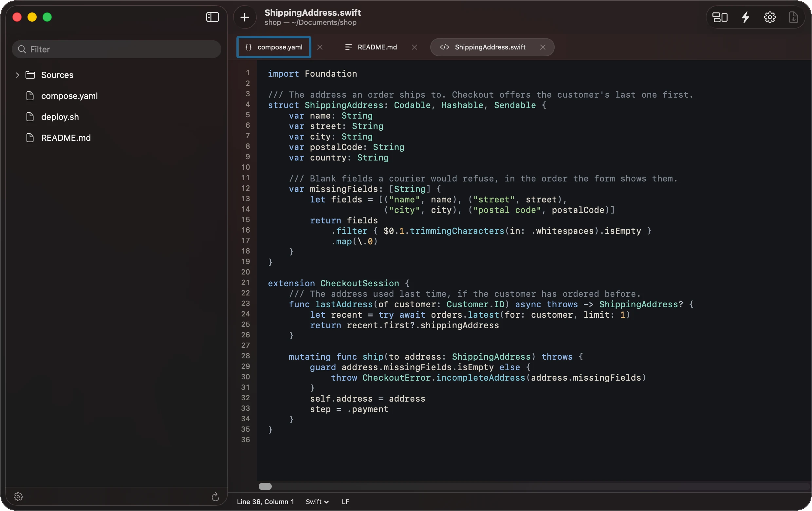Click the 'shop — ~/Documents/shop' subtitle

click(310, 22)
